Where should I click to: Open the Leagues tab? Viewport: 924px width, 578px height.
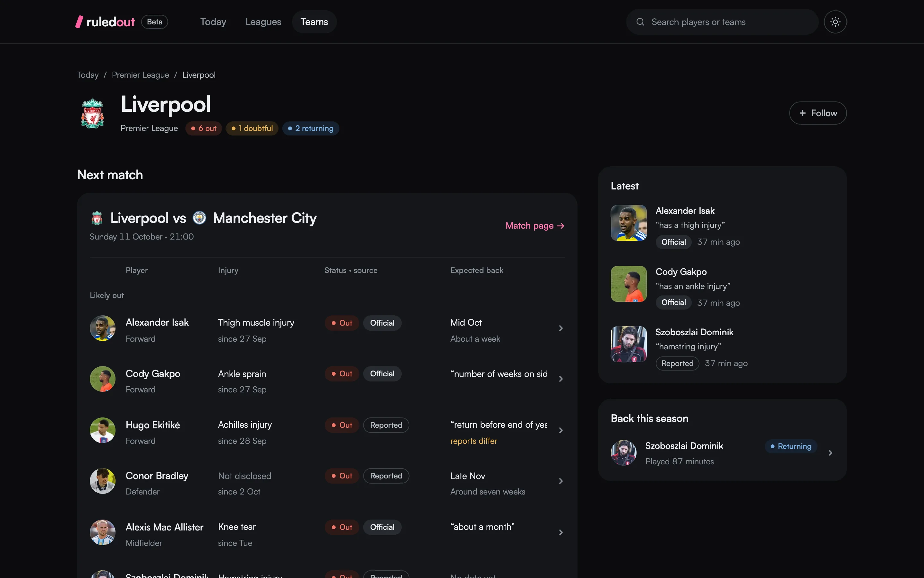(x=263, y=22)
